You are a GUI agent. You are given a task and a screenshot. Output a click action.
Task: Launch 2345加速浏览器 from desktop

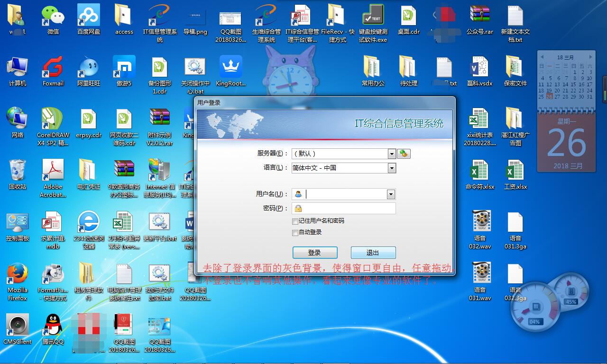(x=89, y=230)
